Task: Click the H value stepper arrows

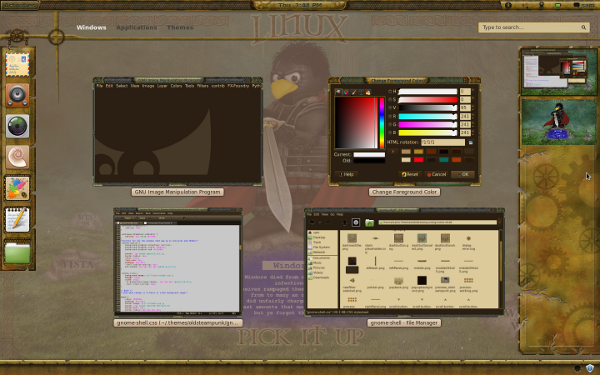Action: [473, 92]
